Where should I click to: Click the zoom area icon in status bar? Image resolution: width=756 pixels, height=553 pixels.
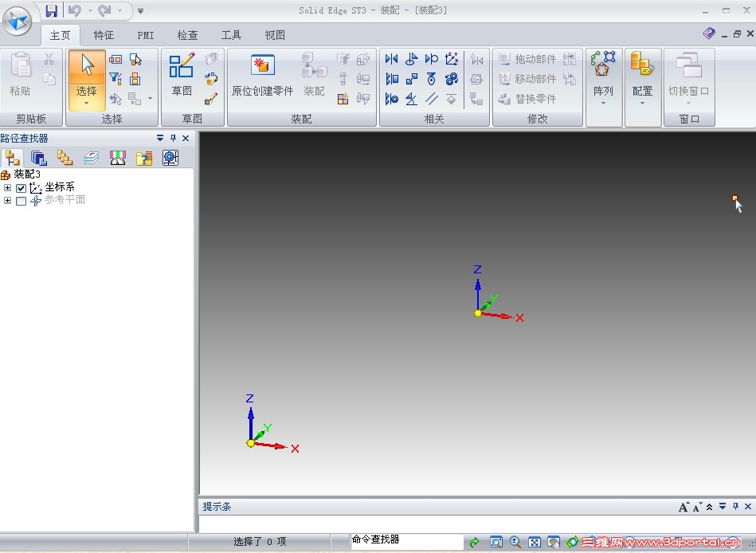coord(496,542)
